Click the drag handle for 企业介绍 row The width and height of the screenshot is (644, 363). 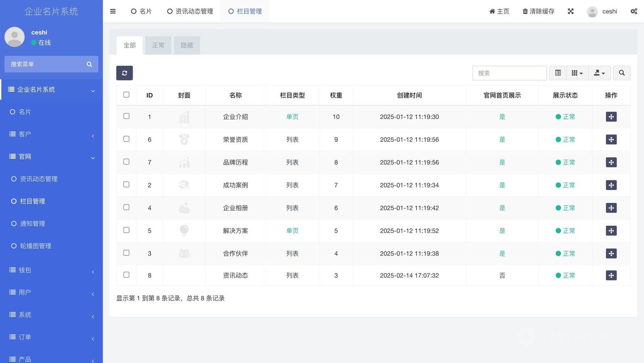[611, 117]
